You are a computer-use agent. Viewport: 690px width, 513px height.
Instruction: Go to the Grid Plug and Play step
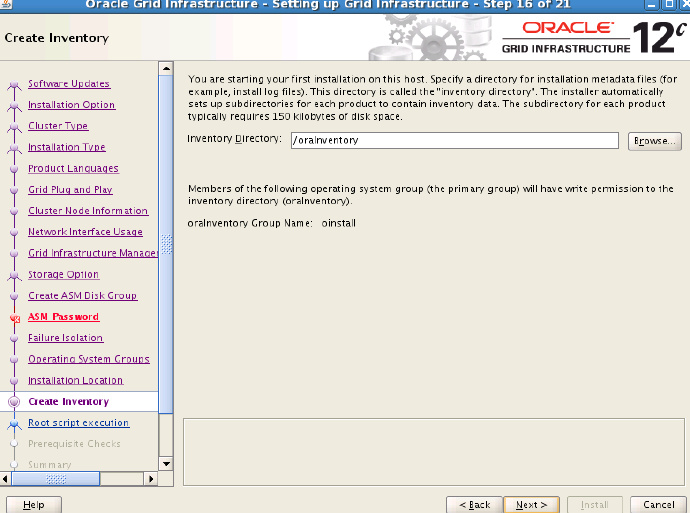(70, 190)
